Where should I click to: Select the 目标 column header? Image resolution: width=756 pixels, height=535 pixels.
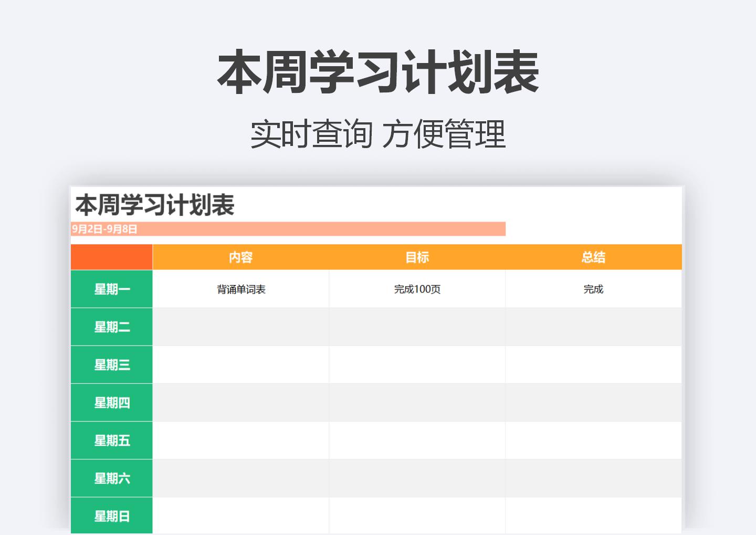tap(416, 257)
